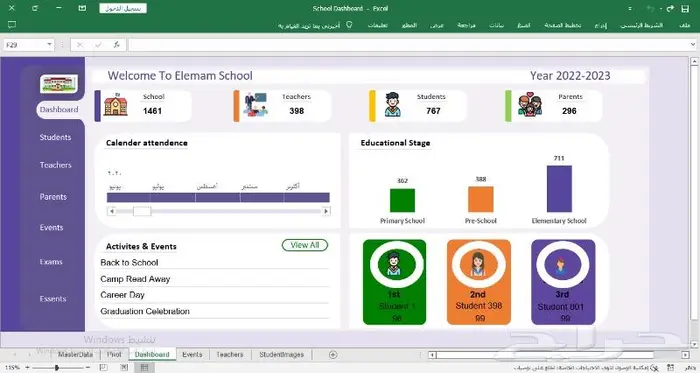This screenshot has height=373, width=700.
Task: Open the مراجعة (Review) ribbon tab
Action: [467, 25]
